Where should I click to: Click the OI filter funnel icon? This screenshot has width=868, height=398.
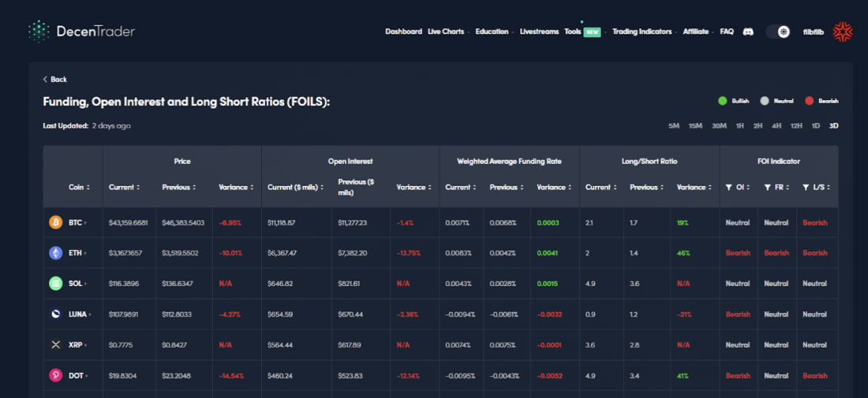point(728,188)
